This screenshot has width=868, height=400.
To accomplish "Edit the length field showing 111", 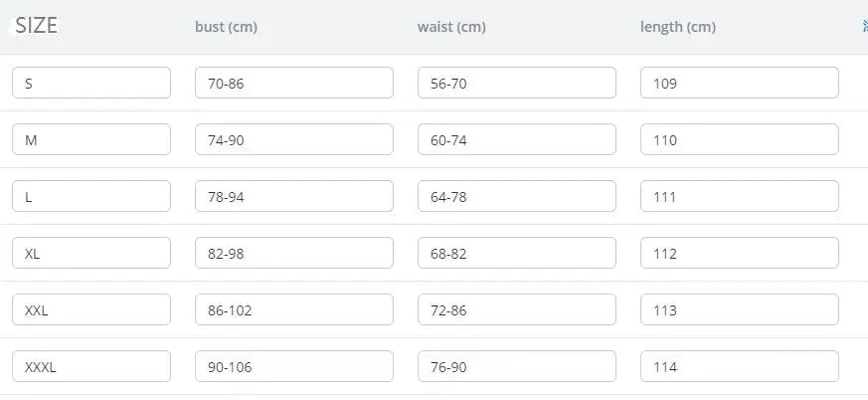I will pos(739,197).
